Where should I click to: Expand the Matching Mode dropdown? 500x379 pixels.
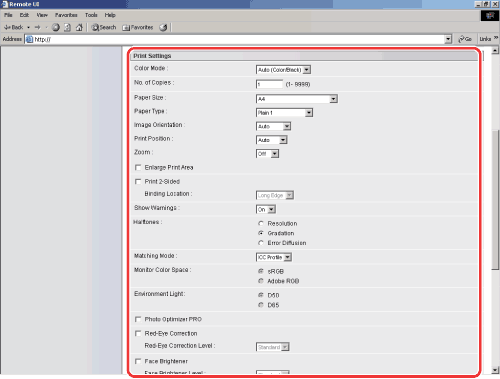pyautogui.click(x=274, y=257)
